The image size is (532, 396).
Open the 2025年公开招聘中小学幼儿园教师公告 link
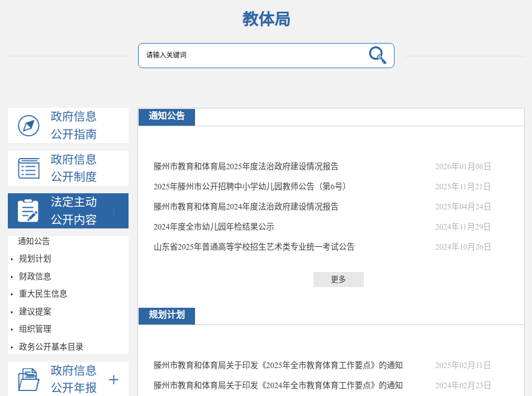pyautogui.click(x=254, y=187)
